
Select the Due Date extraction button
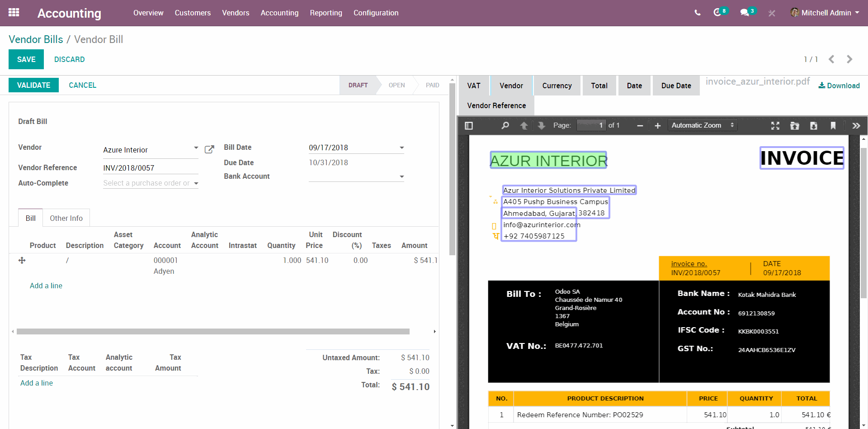(676, 86)
